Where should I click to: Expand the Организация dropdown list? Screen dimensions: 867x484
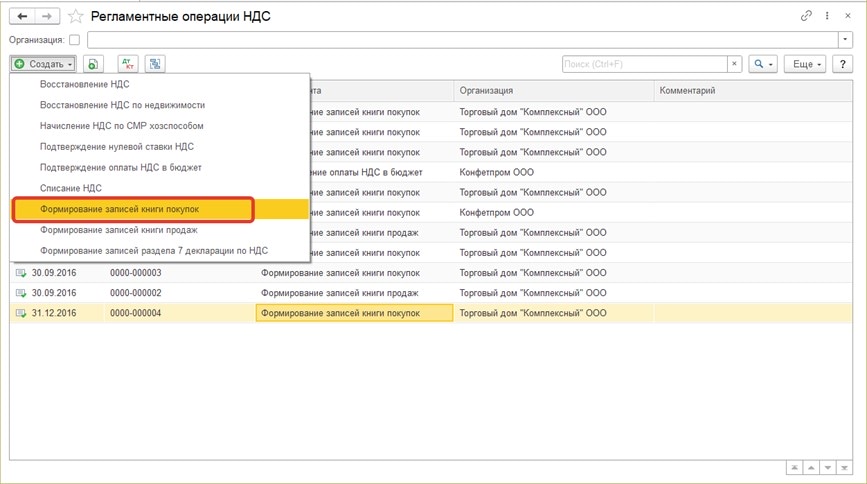[x=842, y=40]
